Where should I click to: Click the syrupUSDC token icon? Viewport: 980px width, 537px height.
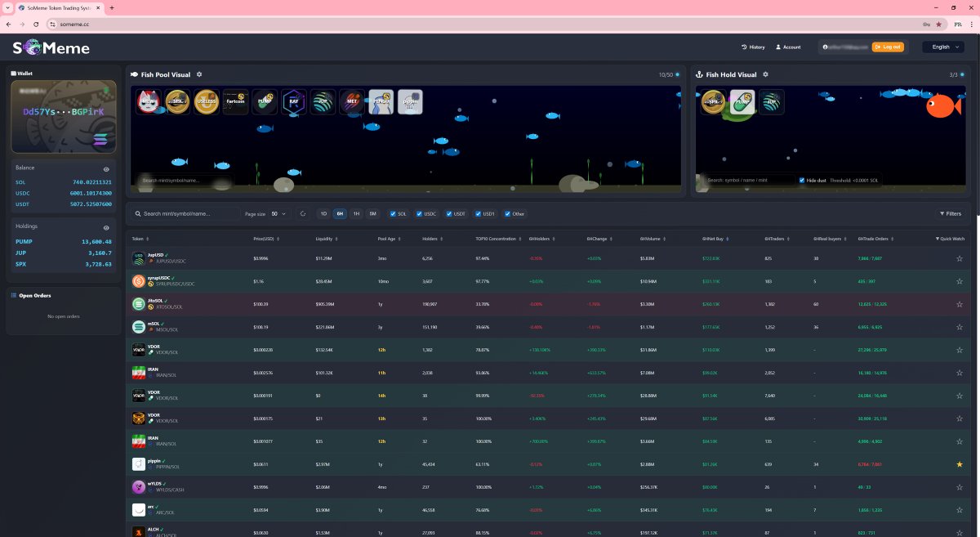point(139,281)
